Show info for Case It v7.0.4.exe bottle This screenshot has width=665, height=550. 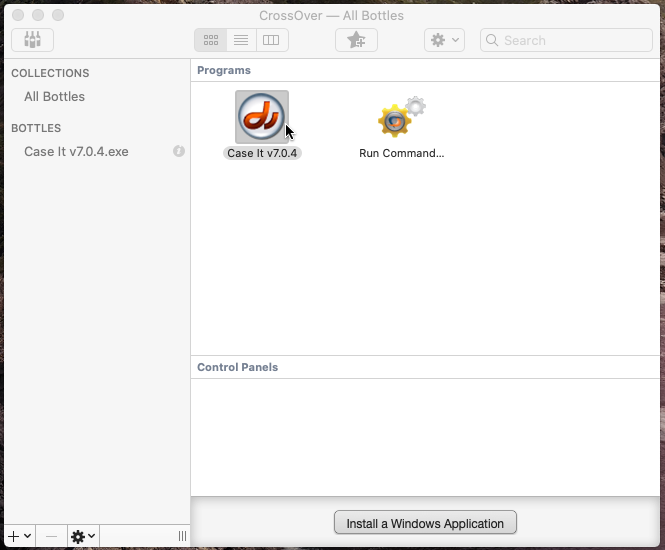[179, 151]
